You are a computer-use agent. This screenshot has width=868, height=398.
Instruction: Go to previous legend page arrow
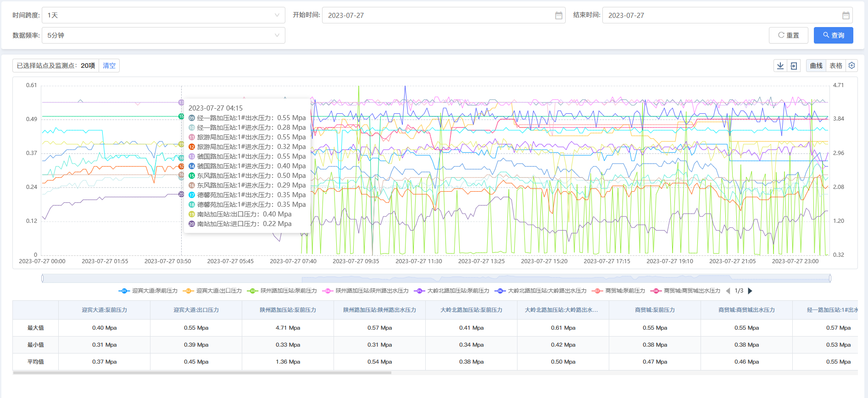pos(728,291)
